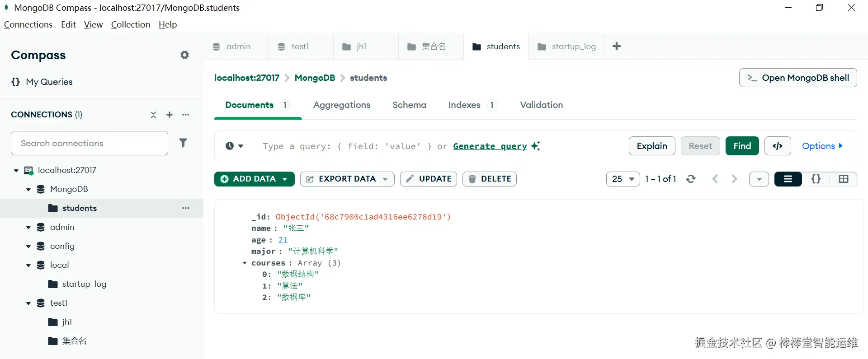The image size is (868, 359).
Task: Open Validation tab
Action: point(541,105)
